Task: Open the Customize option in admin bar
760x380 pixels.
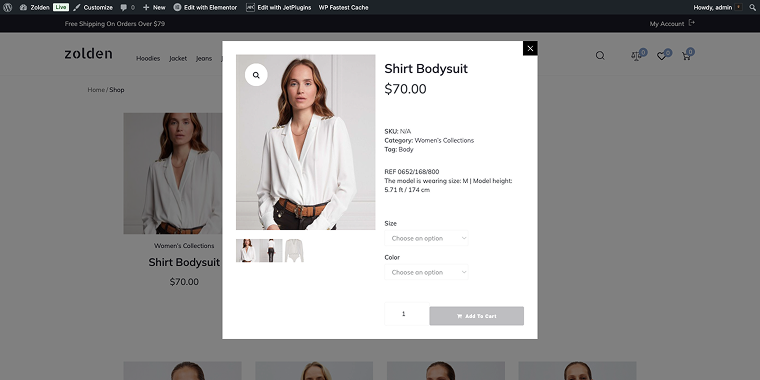Action: point(93,7)
